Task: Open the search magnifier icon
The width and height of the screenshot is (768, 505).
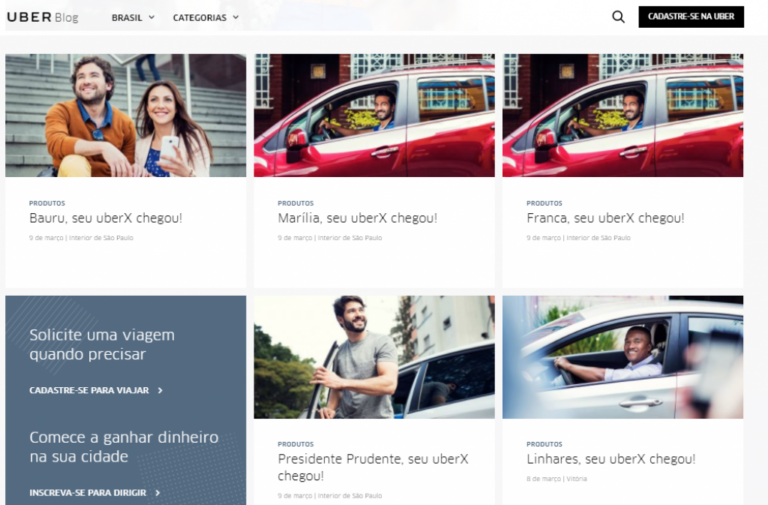Action: 618,17
